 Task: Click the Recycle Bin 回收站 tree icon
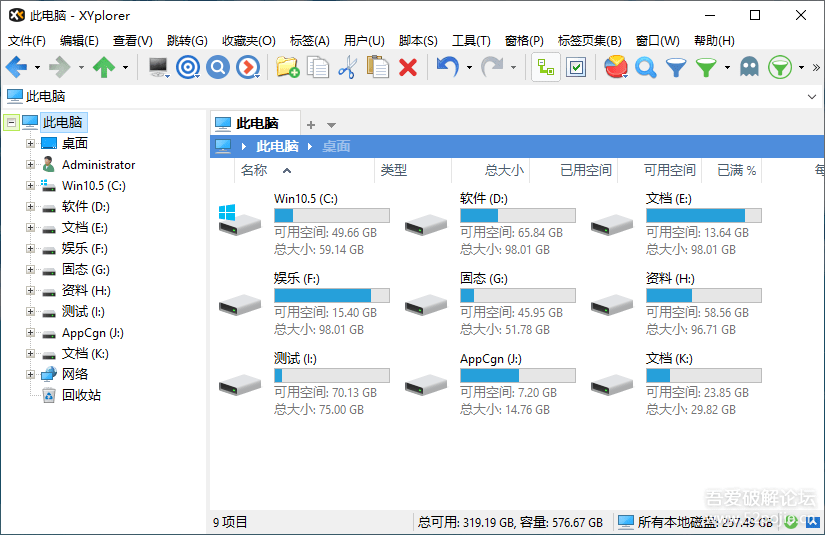coord(48,395)
